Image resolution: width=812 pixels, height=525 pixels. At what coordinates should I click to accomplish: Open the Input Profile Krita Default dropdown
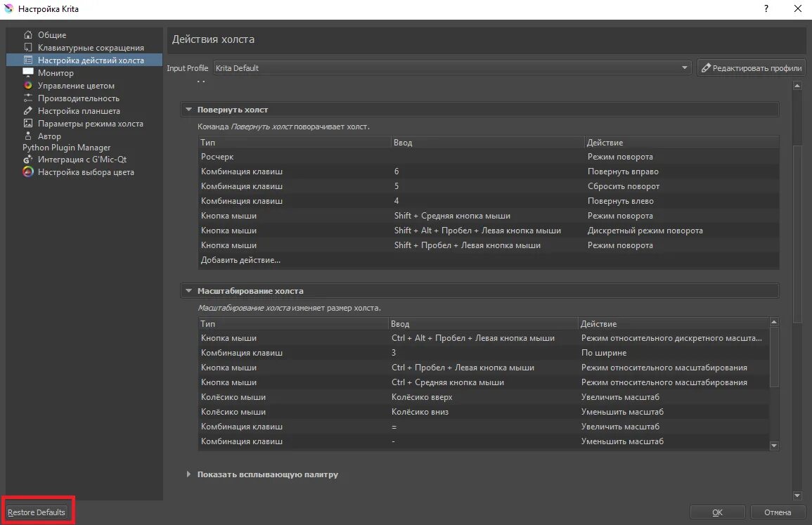click(452, 68)
